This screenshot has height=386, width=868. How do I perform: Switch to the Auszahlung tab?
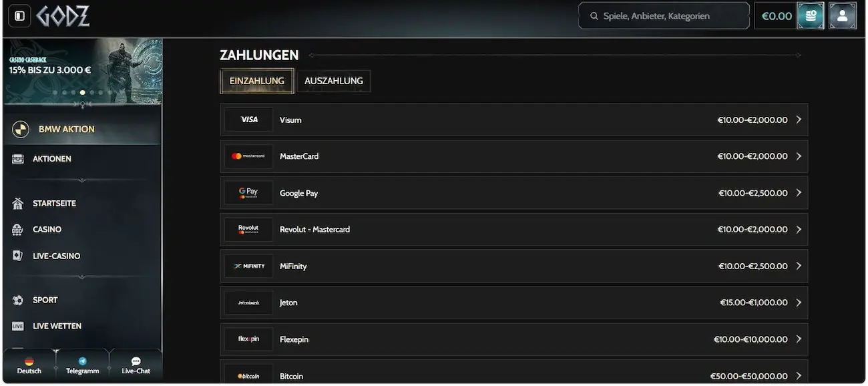pos(334,81)
